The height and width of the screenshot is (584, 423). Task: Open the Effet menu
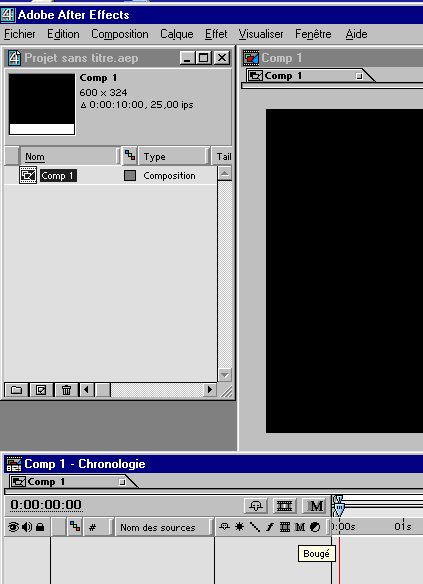[216, 34]
